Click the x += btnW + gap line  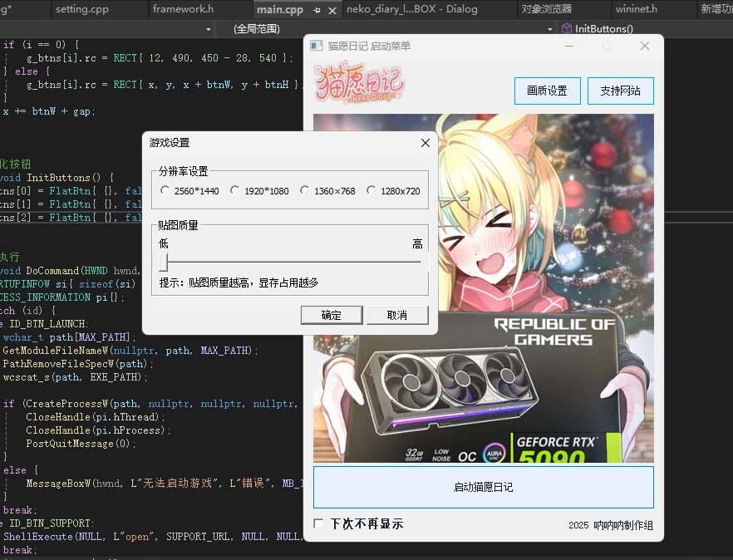point(48,111)
